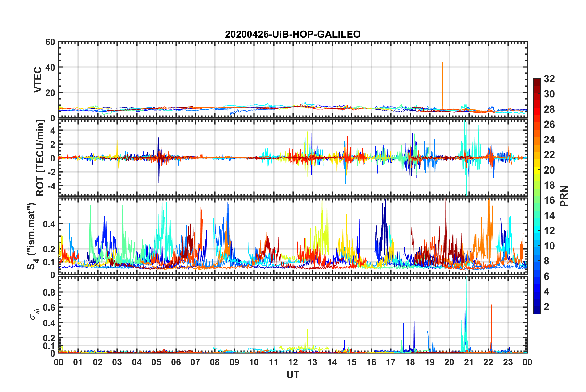The height and width of the screenshot is (392, 586).
Task: Click the dark blue bottom of the PRN colorbar
Action: pos(537,311)
